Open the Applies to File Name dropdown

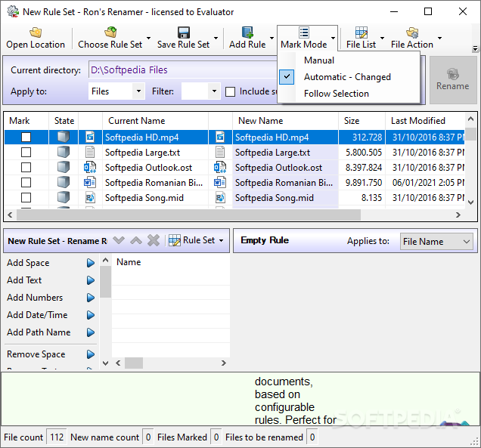point(436,242)
